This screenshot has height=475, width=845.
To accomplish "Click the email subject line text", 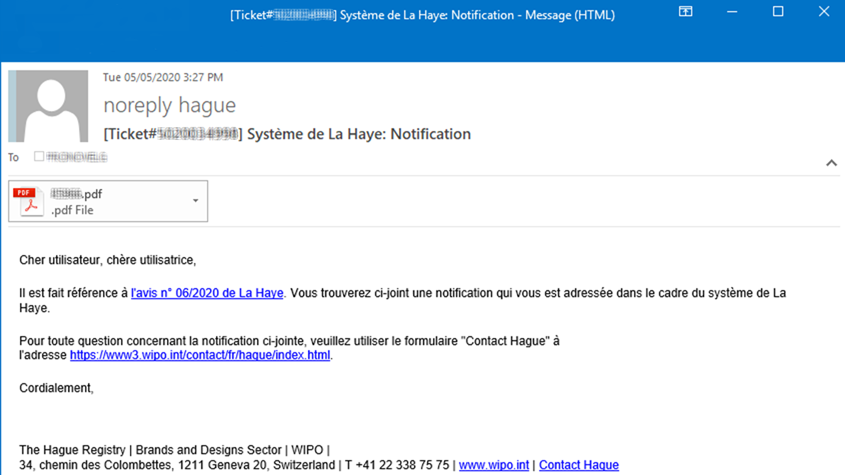I will pos(287,134).
